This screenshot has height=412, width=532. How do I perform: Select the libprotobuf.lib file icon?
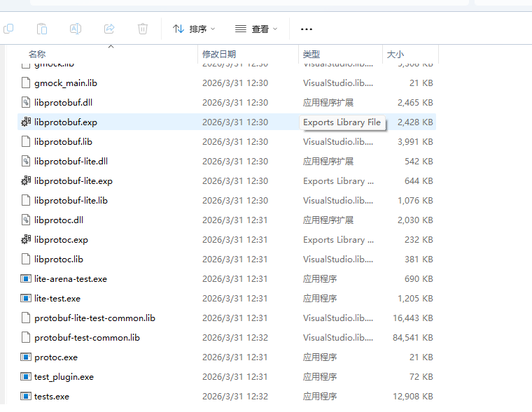click(26, 141)
